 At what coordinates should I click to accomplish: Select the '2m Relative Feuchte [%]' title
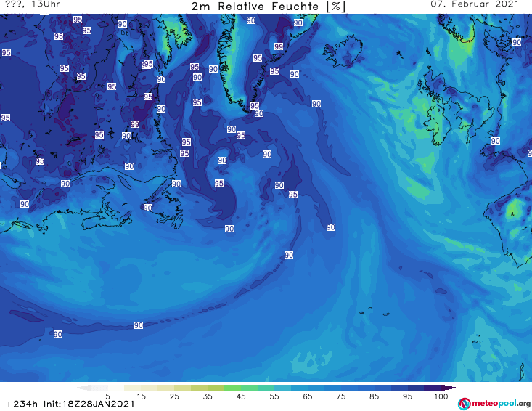pos(268,7)
